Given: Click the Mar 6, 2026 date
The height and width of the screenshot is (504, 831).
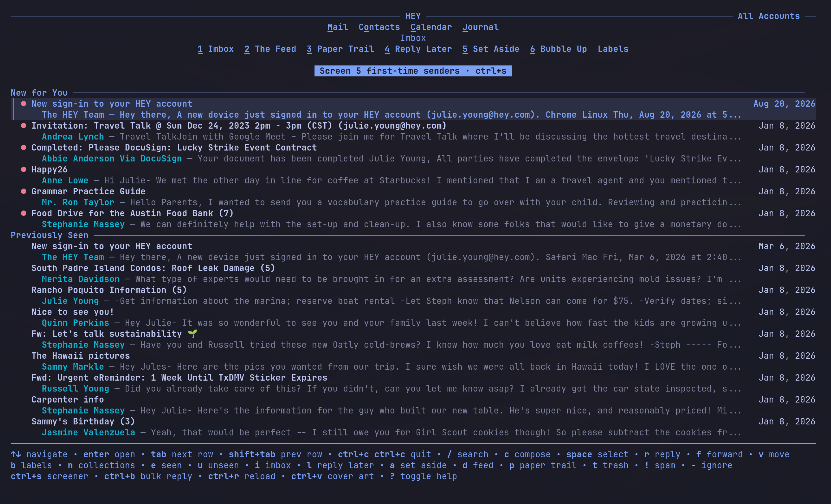Looking at the screenshot, I should tap(787, 246).
